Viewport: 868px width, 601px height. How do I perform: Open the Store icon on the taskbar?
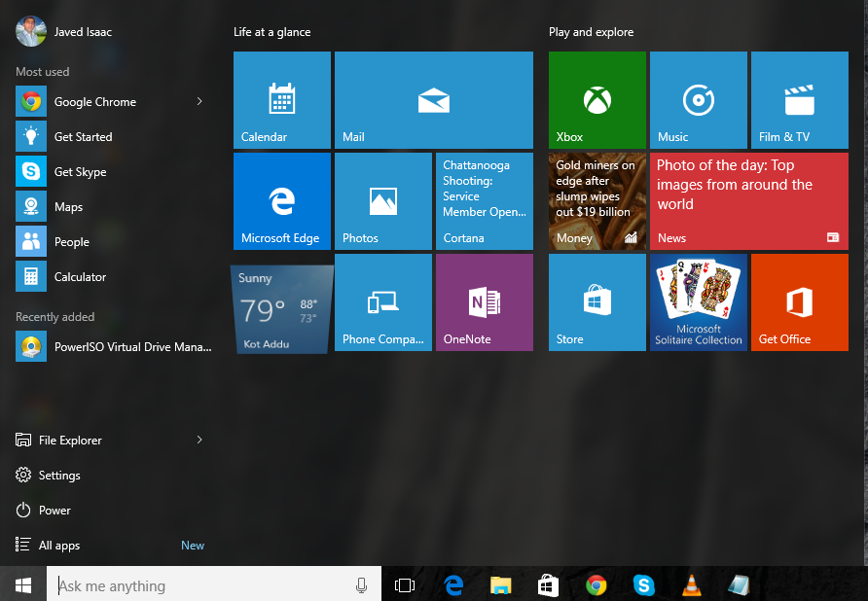[548, 584]
